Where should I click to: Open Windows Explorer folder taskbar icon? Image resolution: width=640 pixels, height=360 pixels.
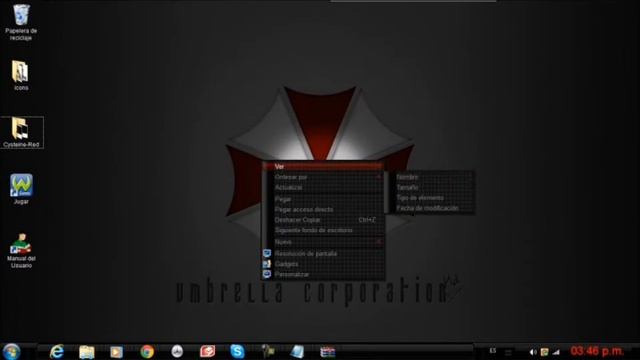coord(87,352)
